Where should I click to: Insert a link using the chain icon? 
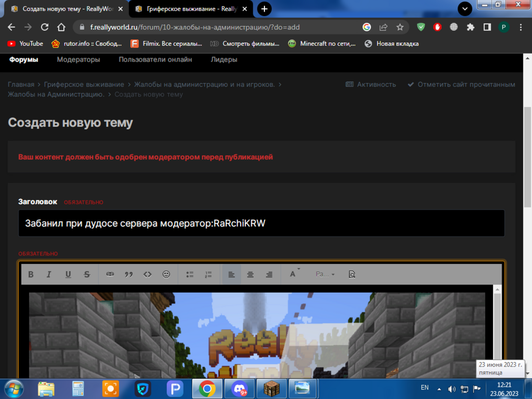[x=110, y=274]
